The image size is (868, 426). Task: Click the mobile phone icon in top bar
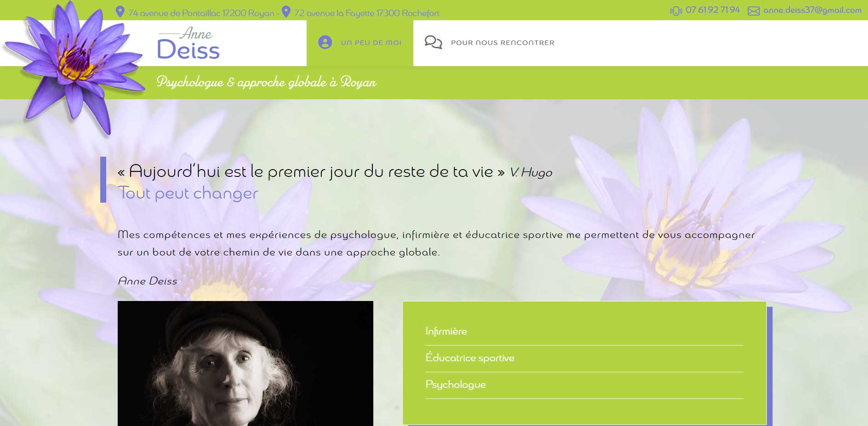tap(676, 11)
